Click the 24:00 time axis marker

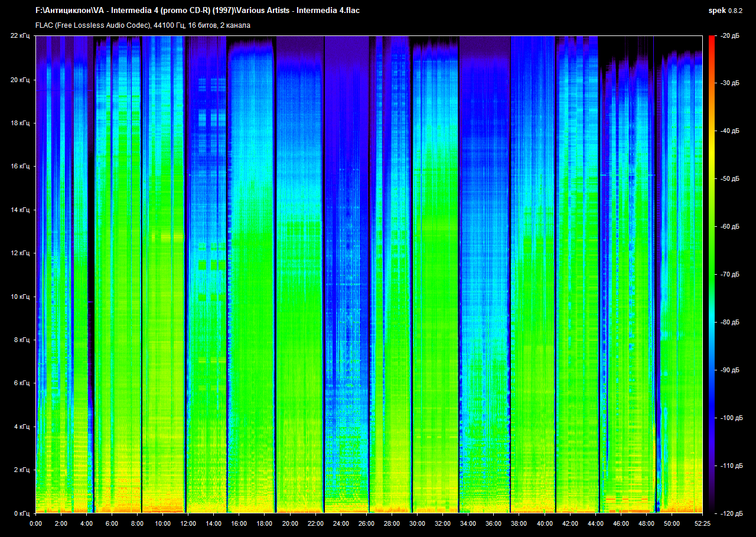[341, 523]
